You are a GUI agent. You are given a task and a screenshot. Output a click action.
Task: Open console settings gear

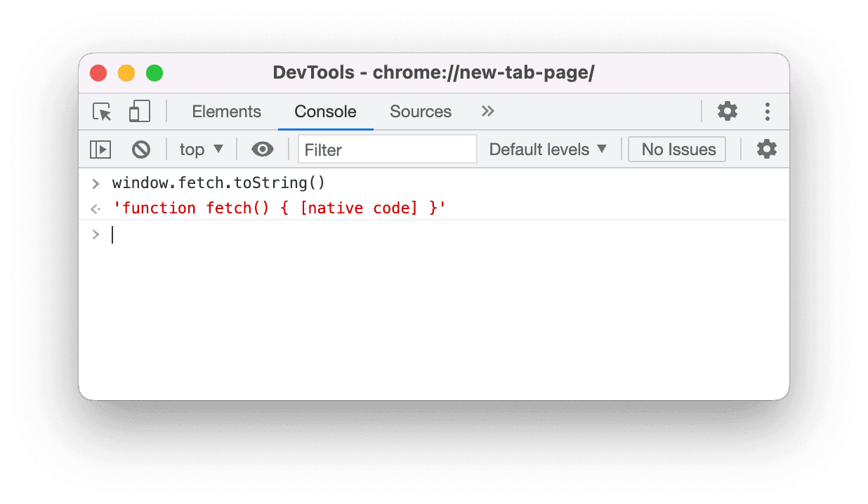[x=766, y=150]
